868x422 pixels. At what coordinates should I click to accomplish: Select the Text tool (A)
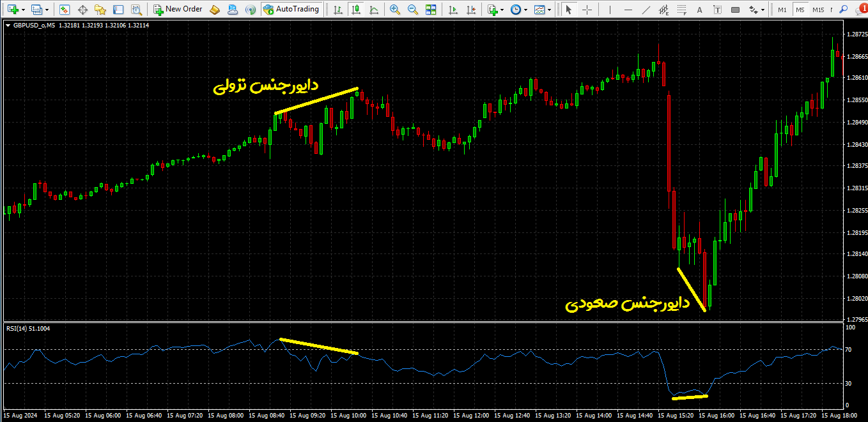699,10
